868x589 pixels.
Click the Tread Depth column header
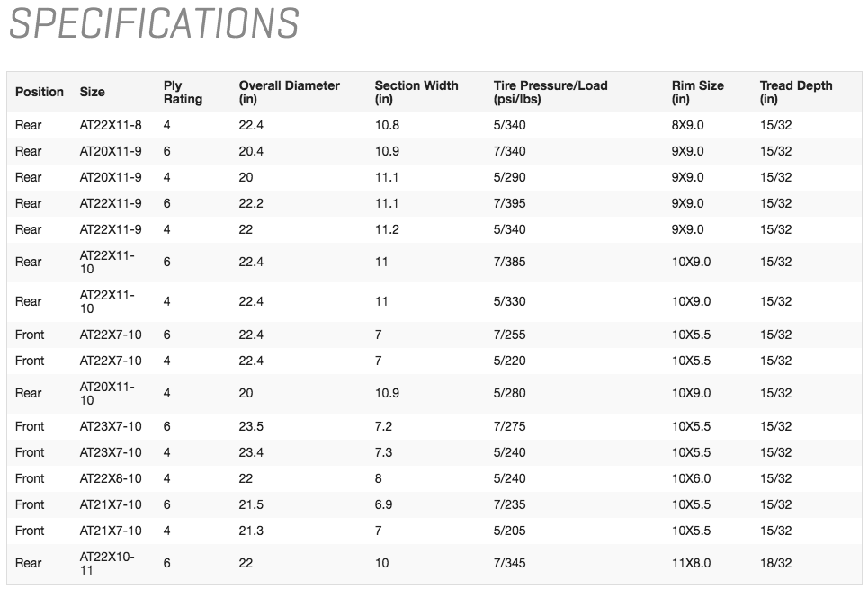pos(796,92)
